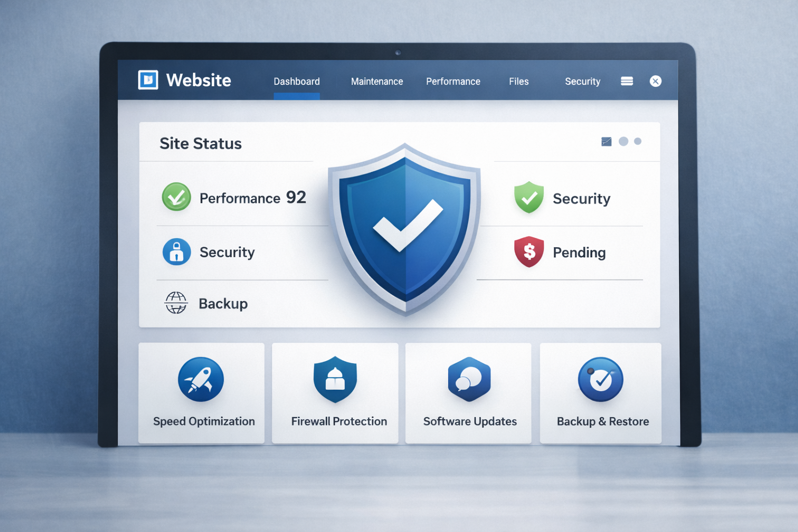The height and width of the screenshot is (532, 798).
Task: Click the Site Status panel chart icon
Action: (606, 142)
